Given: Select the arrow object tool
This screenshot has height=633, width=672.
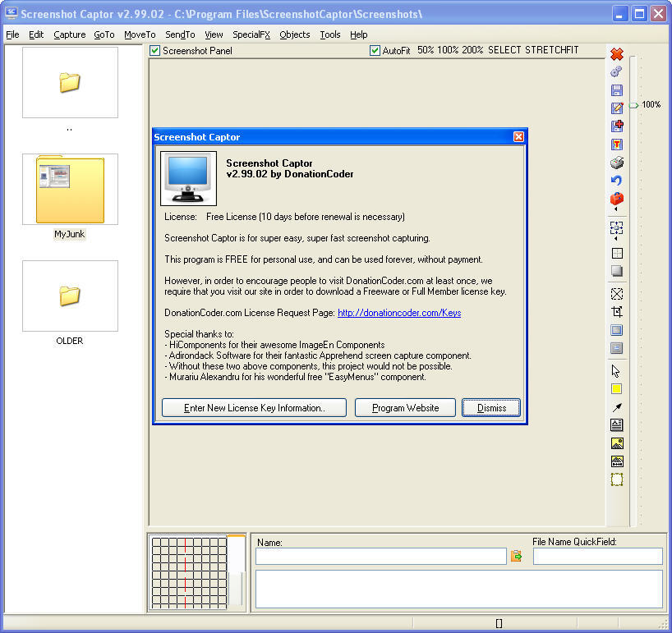Looking at the screenshot, I should pyautogui.click(x=617, y=407).
